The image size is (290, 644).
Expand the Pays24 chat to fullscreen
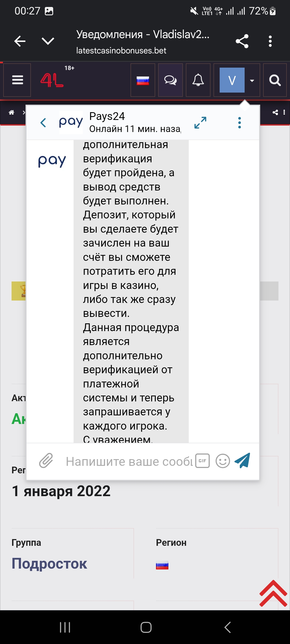click(200, 123)
